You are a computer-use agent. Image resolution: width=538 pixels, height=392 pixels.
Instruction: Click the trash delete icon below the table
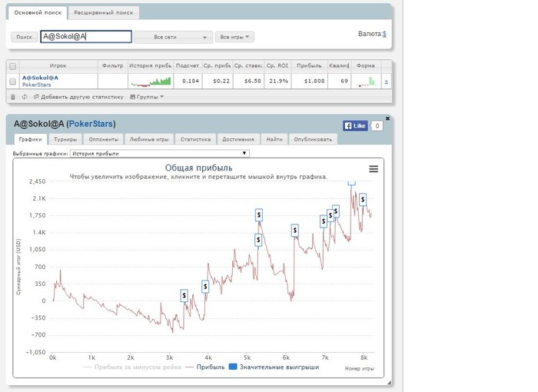tap(13, 97)
